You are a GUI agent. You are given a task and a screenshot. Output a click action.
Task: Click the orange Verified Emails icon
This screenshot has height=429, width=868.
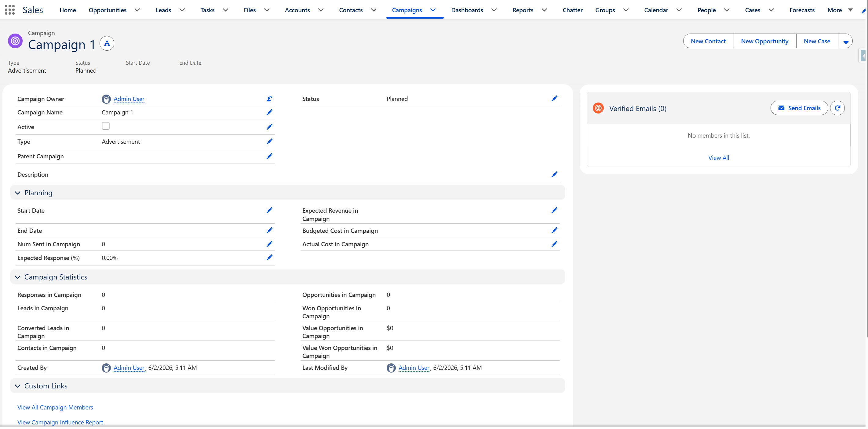(598, 108)
